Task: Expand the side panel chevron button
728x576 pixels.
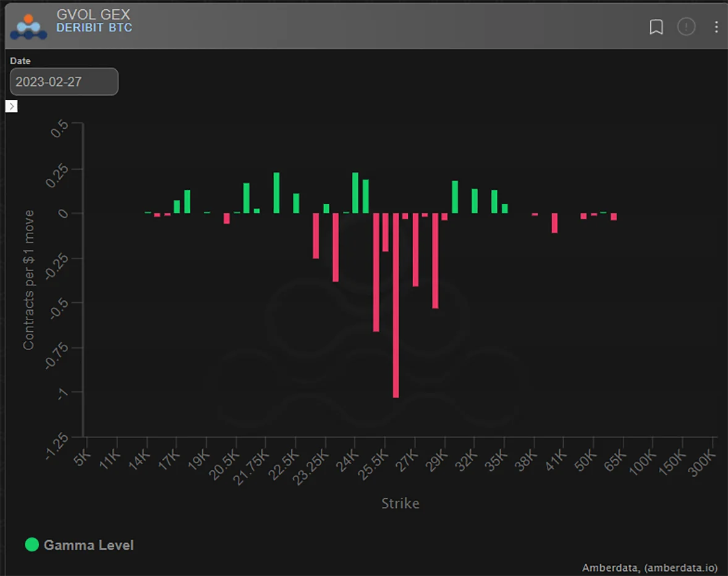Action: click(x=12, y=106)
